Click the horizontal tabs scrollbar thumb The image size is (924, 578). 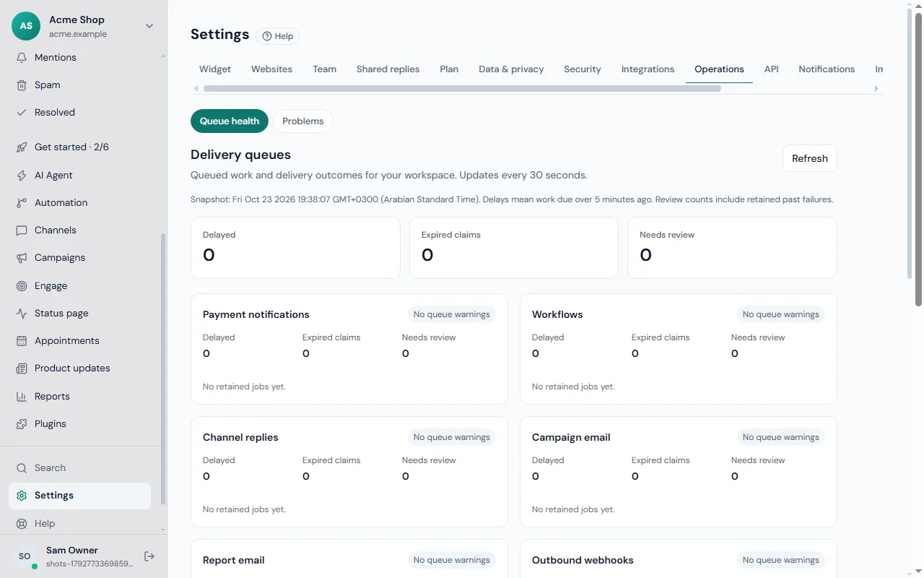(462, 88)
